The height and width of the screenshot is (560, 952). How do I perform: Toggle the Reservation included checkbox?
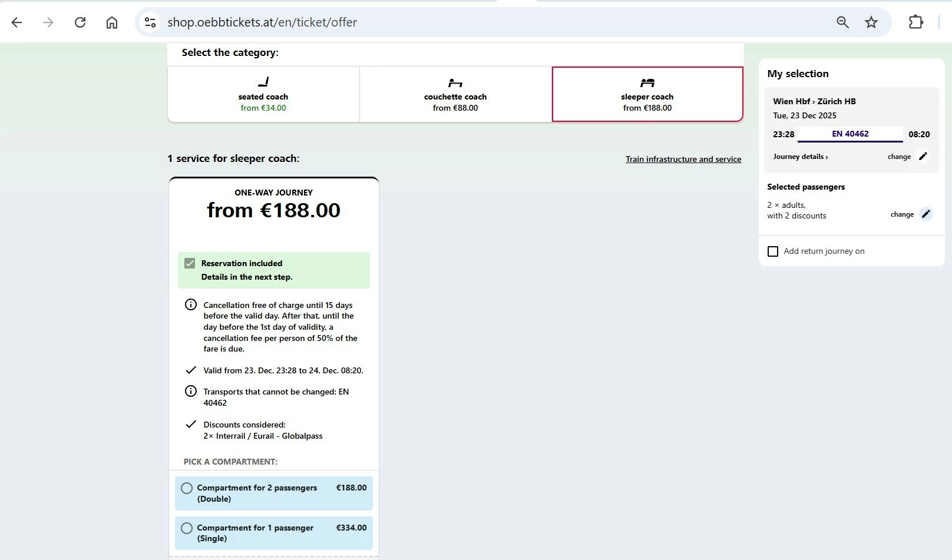pos(190,263)
